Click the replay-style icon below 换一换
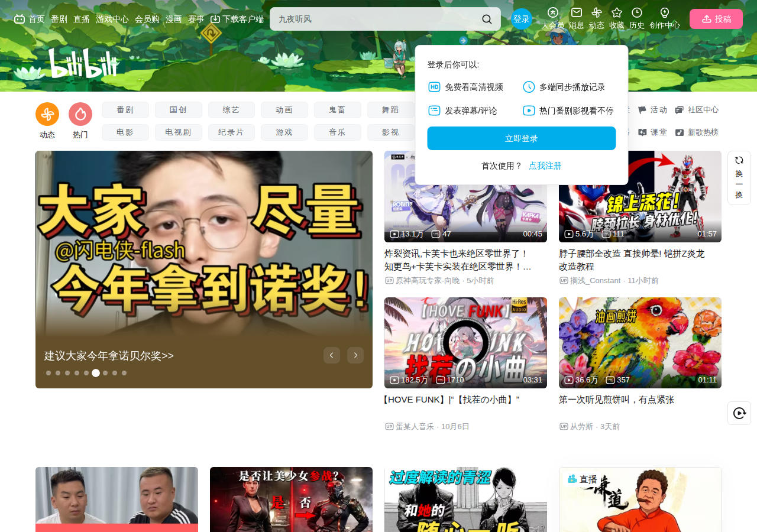Image resolution: width=757 pixels, height=532 pixels. [x=739, y=413]
